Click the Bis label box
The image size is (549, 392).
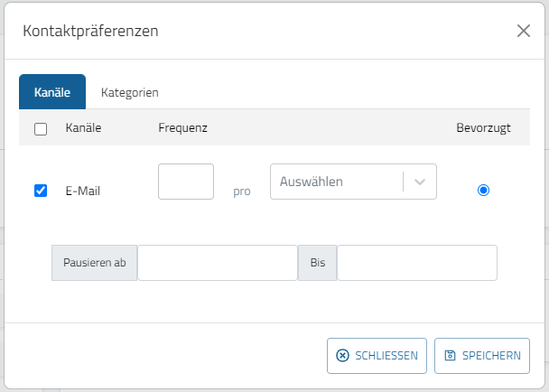[x=317, y=263]
